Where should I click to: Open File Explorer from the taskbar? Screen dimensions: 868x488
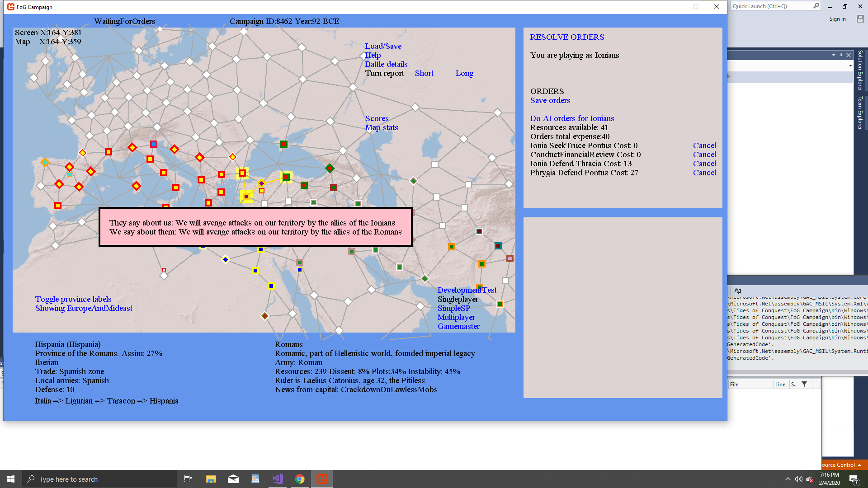[x=211, y=479]
